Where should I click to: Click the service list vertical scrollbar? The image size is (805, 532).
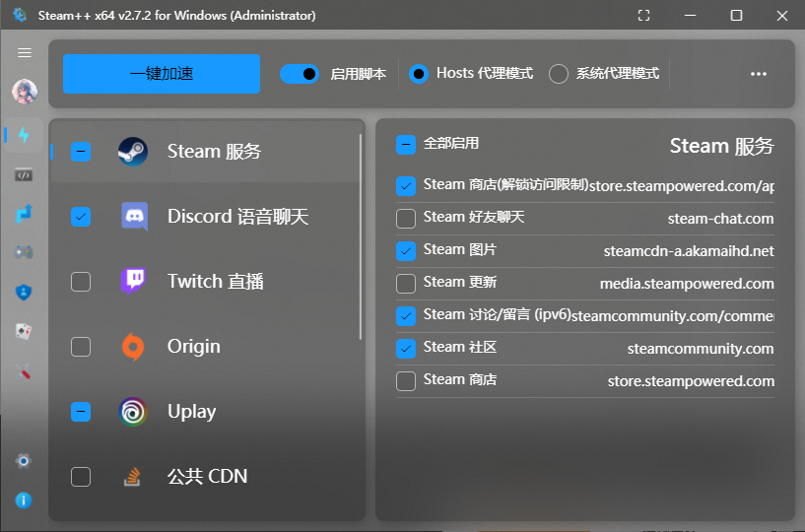[361, 236]
